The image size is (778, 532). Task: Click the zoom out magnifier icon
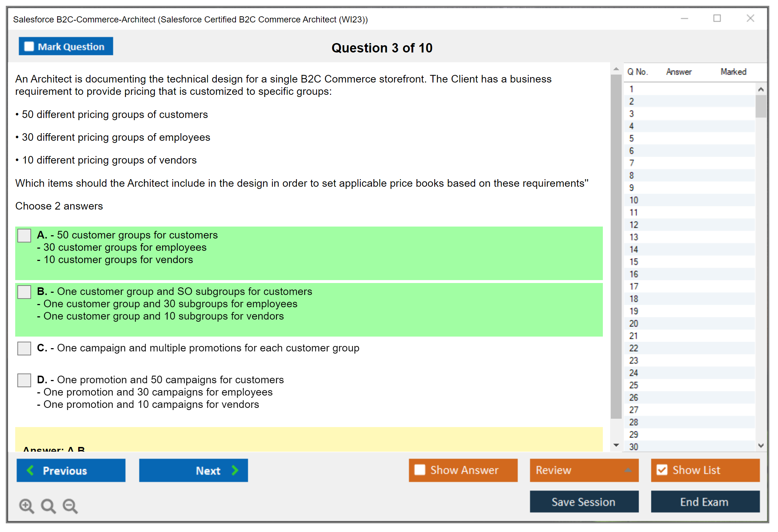[x=70, y=506]
